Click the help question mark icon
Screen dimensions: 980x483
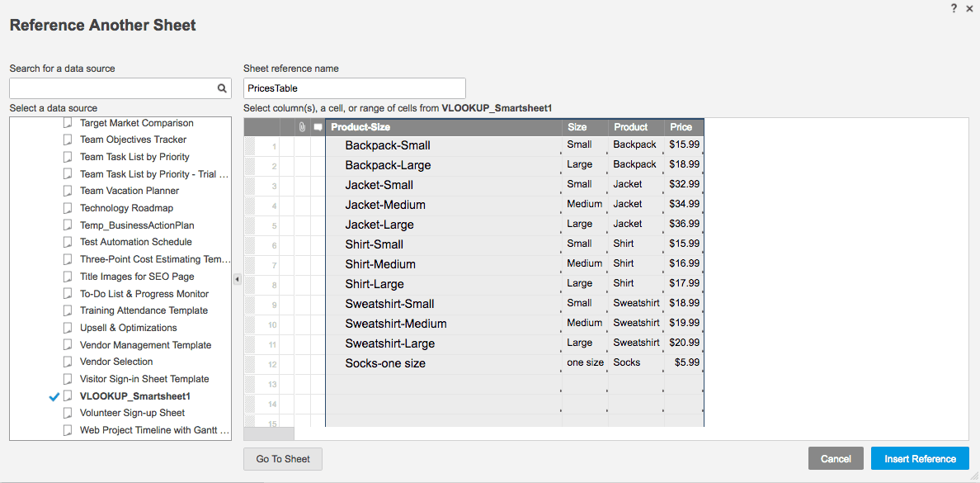point(954,7)
